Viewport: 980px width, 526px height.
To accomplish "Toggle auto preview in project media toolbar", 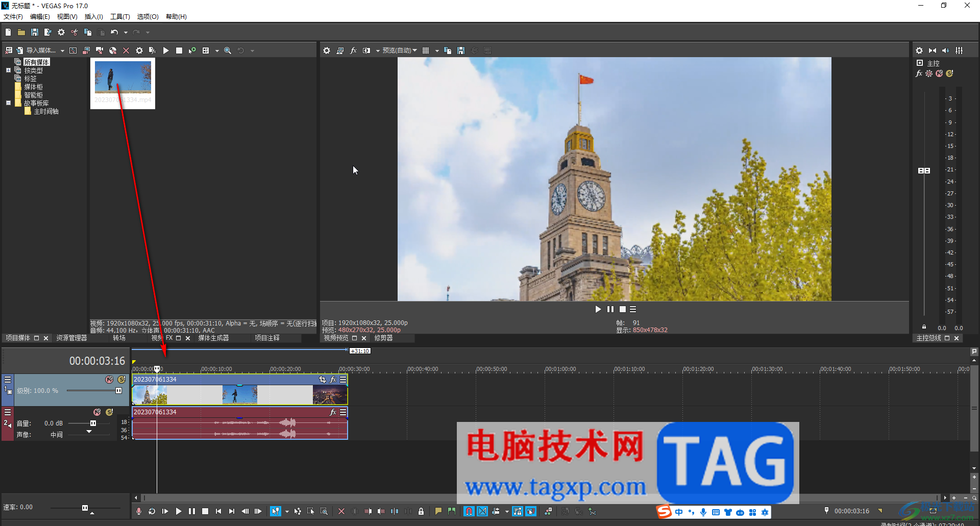I will point(192,51).
